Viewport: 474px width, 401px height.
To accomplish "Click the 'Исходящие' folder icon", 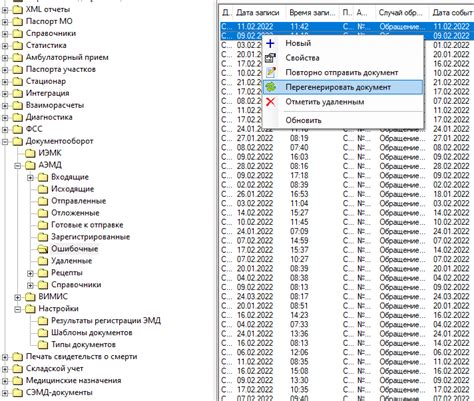I will (43, 189).
